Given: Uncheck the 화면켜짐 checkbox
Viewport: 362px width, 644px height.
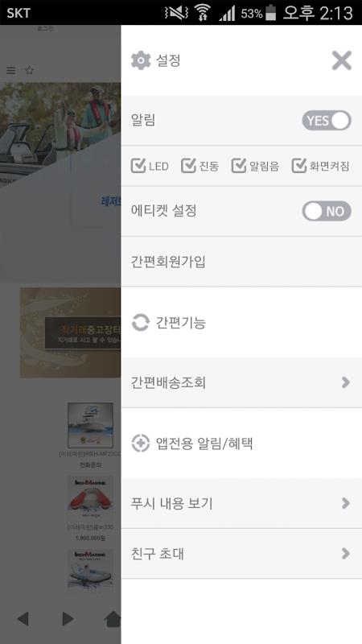Looking at the screenshot, I should (x=299, y=166).
